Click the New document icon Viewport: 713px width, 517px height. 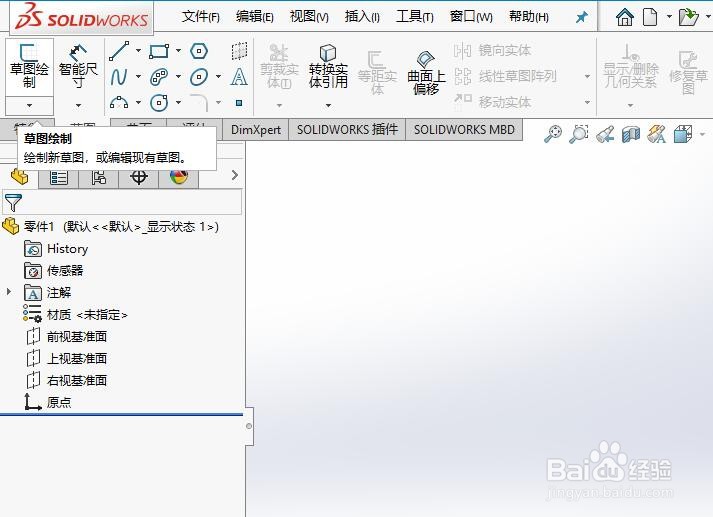[650, 17]
